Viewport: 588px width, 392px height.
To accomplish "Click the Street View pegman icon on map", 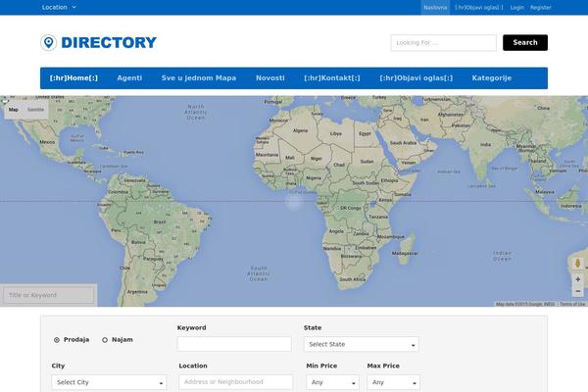I will [x=577, y=263].
